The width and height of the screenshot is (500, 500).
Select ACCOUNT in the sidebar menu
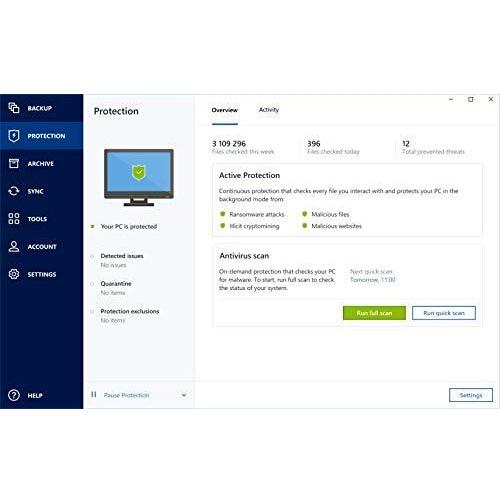[42, 247]
